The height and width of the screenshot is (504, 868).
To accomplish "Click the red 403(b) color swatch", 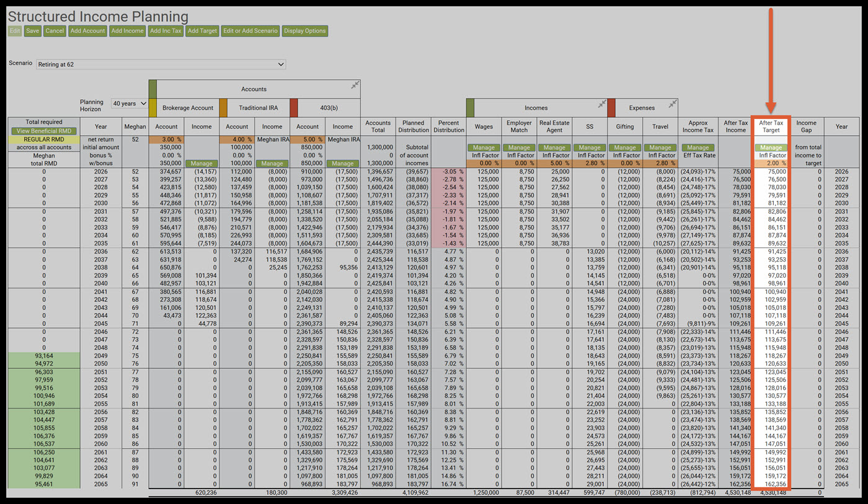I will (x=294, y=107).
